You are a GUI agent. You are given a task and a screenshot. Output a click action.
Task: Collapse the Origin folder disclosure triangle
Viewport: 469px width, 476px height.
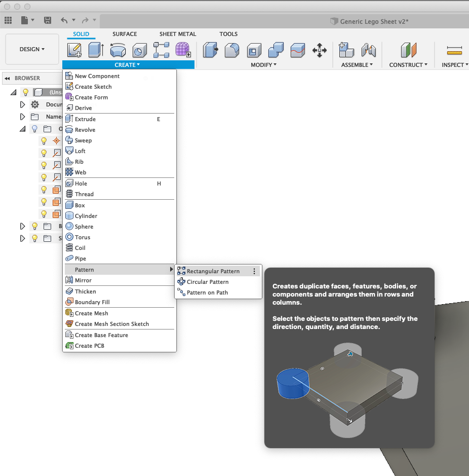click(22, 129)
